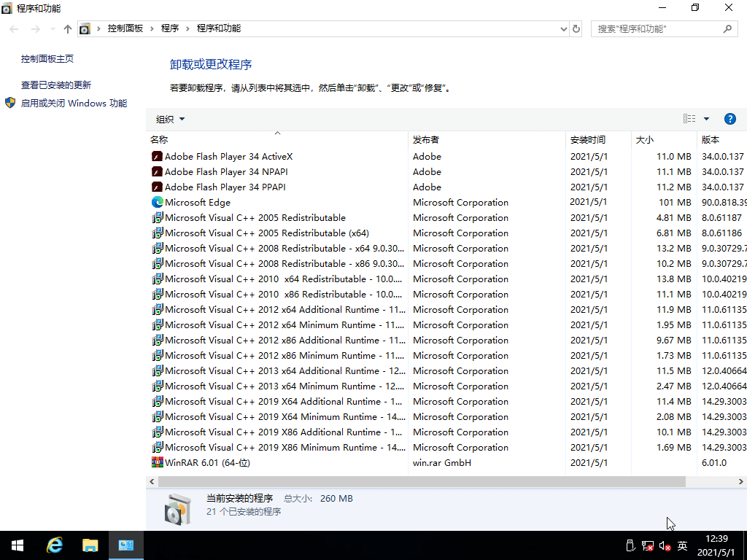Open the views dropdown arrow next to view icon
Viewport: 747px width, 560px height.
tap(705, 118)
